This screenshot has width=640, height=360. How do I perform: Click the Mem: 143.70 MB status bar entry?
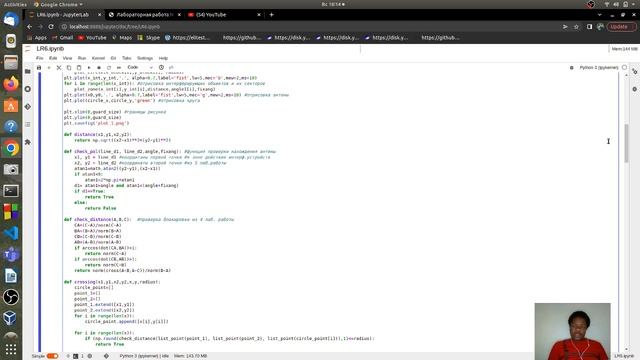(x=191, y=356)
